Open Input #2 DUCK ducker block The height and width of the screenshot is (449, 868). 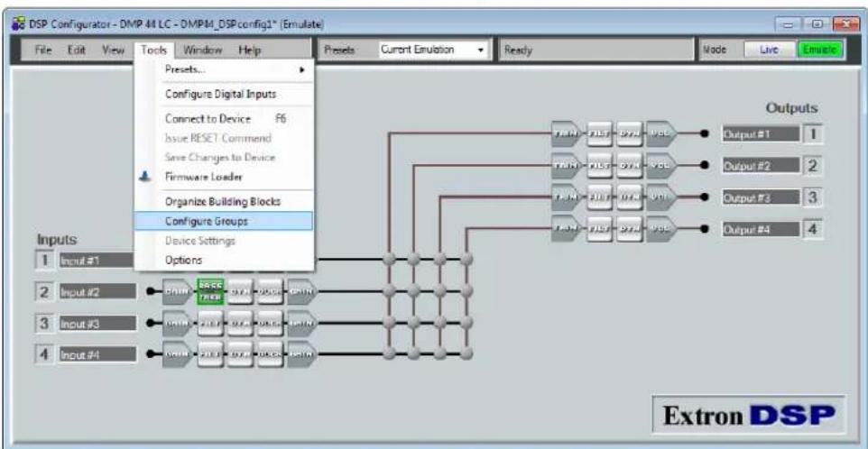tap(270, 291)
